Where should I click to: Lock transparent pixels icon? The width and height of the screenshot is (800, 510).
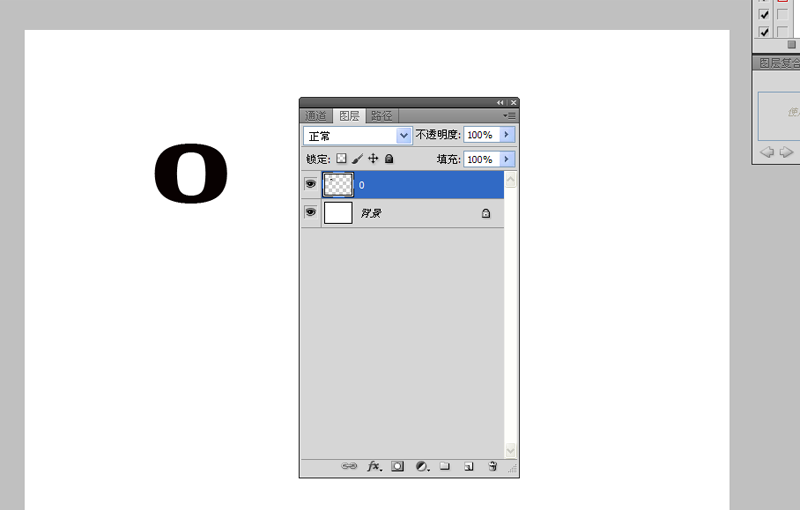coord(341,159)
